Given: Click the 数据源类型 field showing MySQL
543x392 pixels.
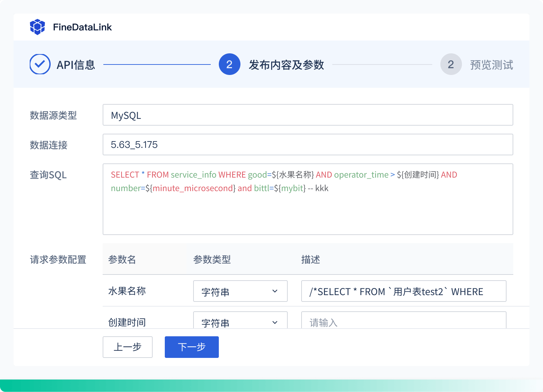Looking at the screenshot, I should click(x=308, y=115).
